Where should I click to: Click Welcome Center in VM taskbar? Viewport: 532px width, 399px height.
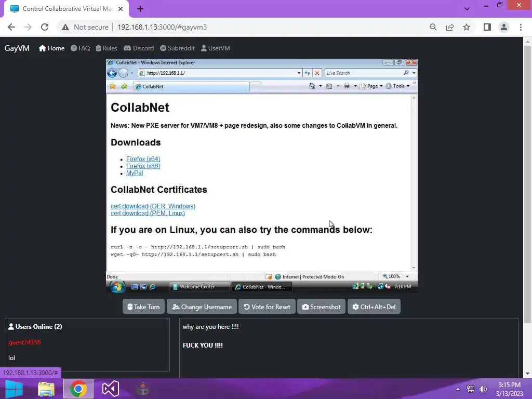tap(199, 287)
